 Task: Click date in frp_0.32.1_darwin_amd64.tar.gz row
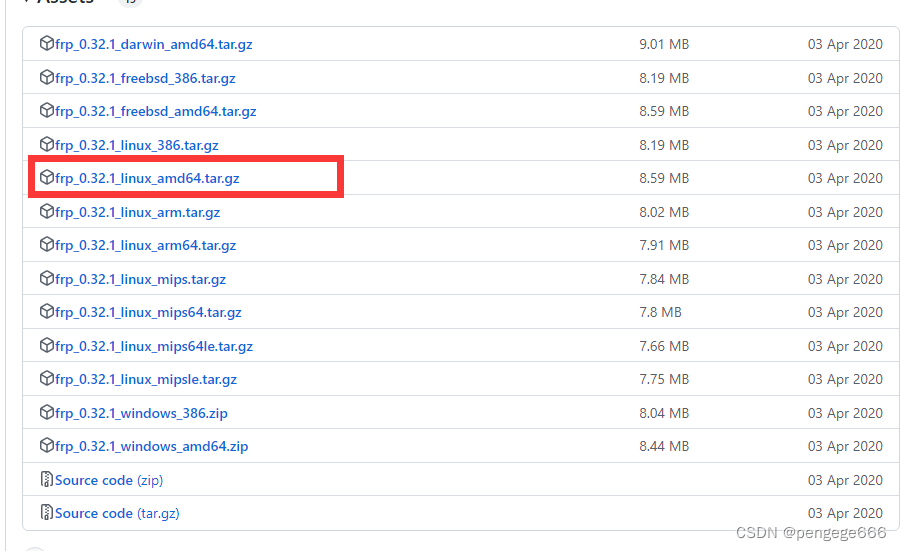click(x=845, y=44)
